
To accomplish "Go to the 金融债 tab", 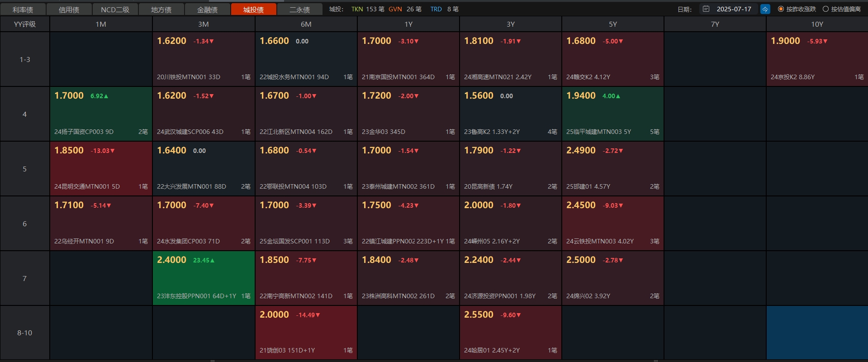I will [208, 10].
